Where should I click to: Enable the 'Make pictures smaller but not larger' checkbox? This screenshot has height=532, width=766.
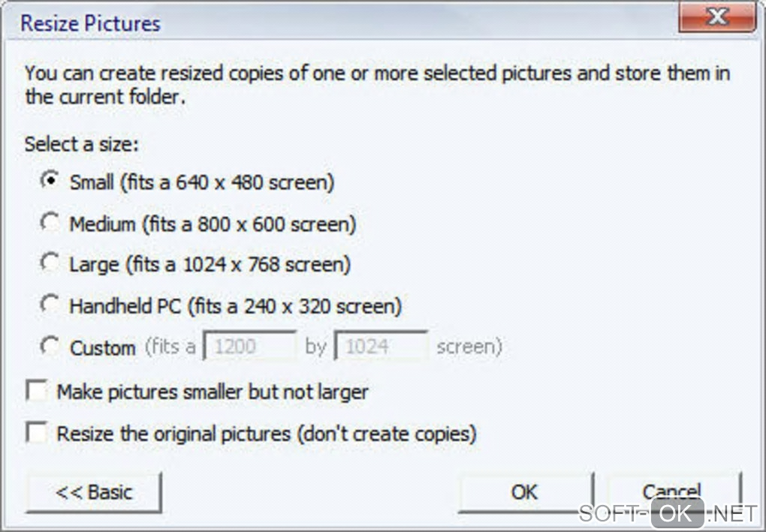(36, 392)
